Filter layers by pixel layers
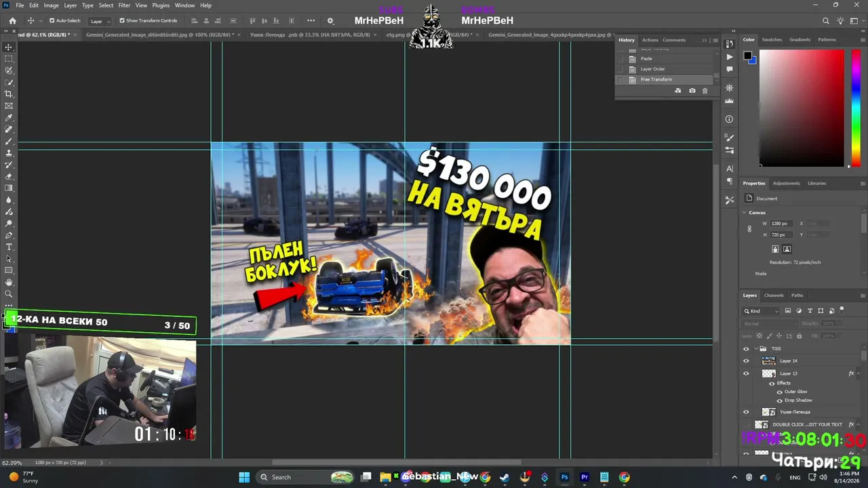The height and width of the screenshot is (488, 868). (x=788, y=311)
